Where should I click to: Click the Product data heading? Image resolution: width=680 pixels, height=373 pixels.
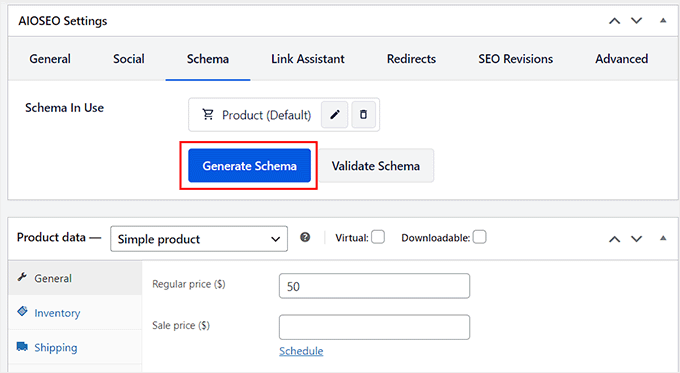pos(51,237)
